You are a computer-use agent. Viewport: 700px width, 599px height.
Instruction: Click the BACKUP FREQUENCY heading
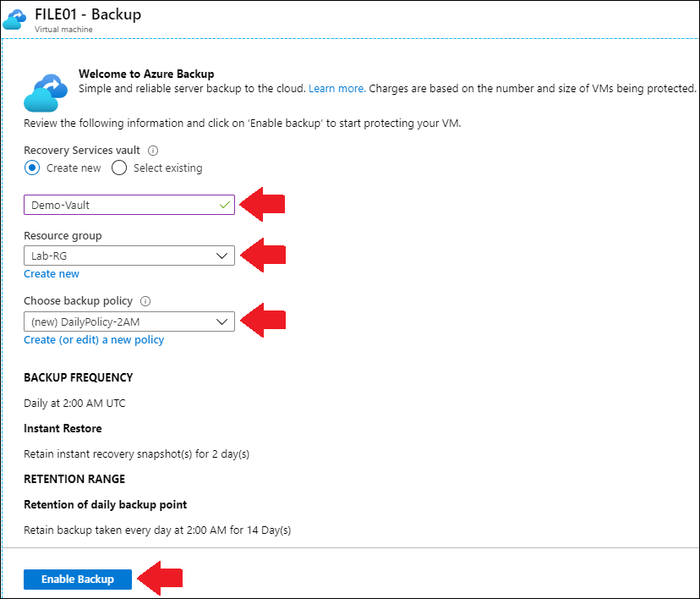pyautogui.click(x=78, y=378)
